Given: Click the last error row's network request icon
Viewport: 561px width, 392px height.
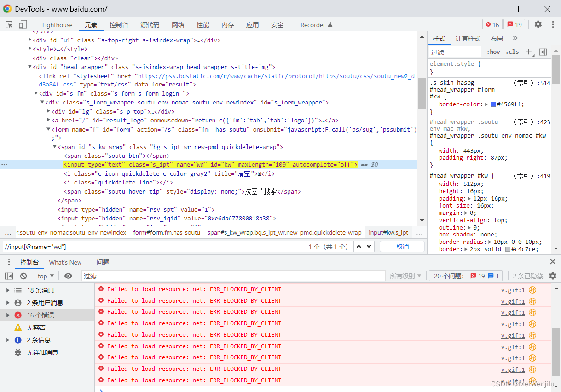Looking at the screenshot, I should tap(532, 380).
